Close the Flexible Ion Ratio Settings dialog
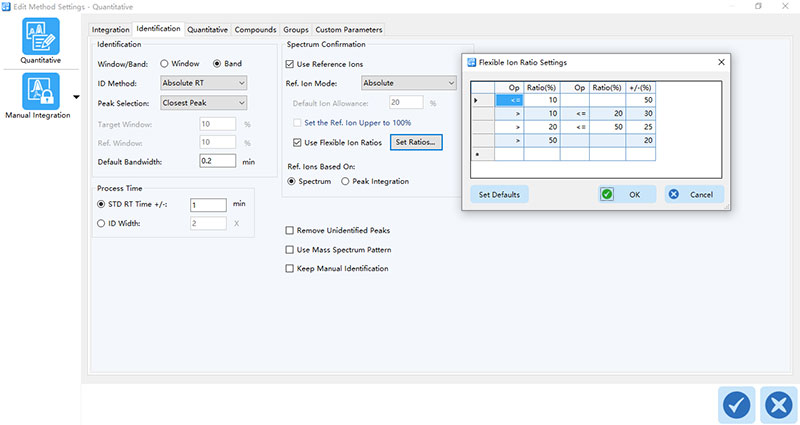This screenshot has height=425, width=800. click(721, 62)
